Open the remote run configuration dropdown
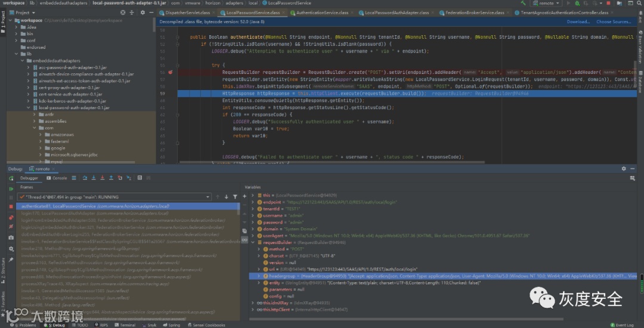Viewport: 644px width, 328px height. tap(546, 4)
